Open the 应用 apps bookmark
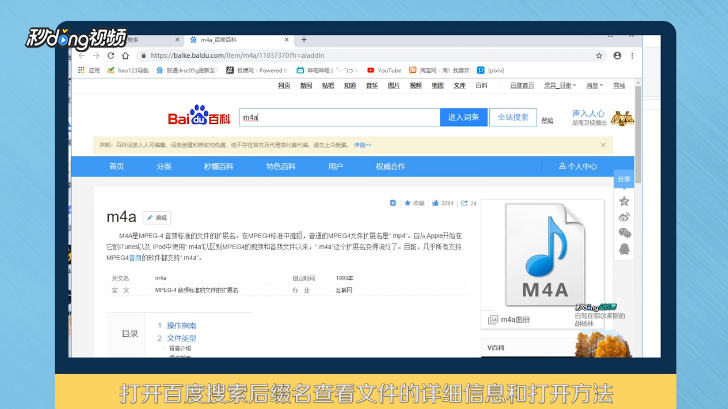This screenshot has height=409, width=728. 89,71
